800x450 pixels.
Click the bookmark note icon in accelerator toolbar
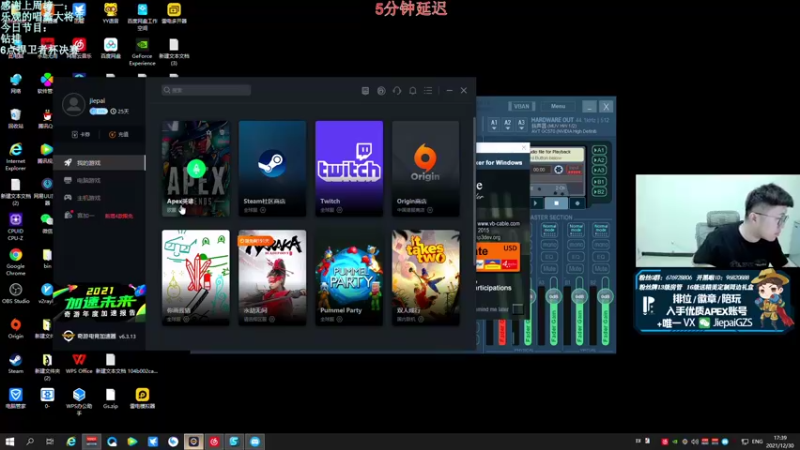[x=365, y=90]
